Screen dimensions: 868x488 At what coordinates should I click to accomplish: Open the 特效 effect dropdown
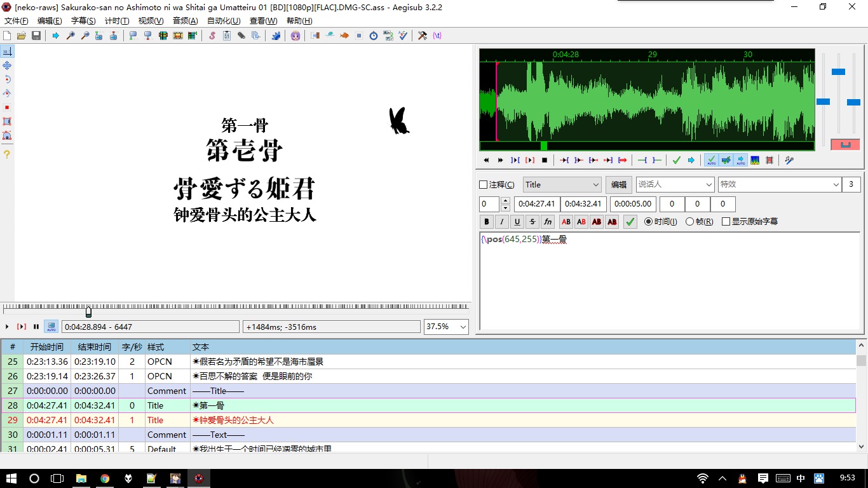pos(780,184)
